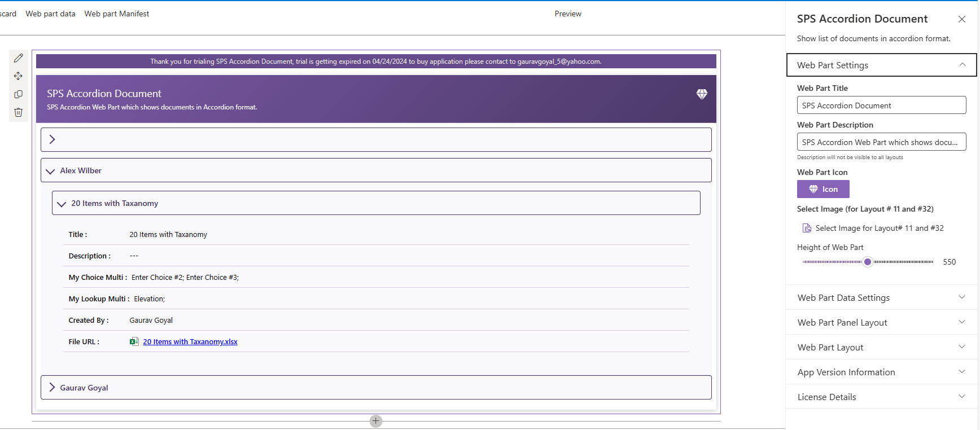Click the Title value '20 Items with Taxanomy'
The height and width of the screenshot is (430, 980).
pos(168,234)
